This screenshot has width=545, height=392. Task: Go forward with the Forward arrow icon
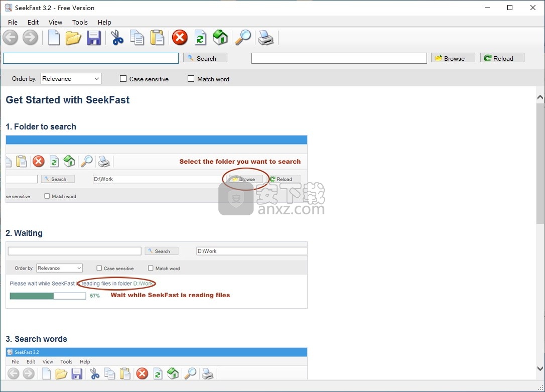click(30, 38)
